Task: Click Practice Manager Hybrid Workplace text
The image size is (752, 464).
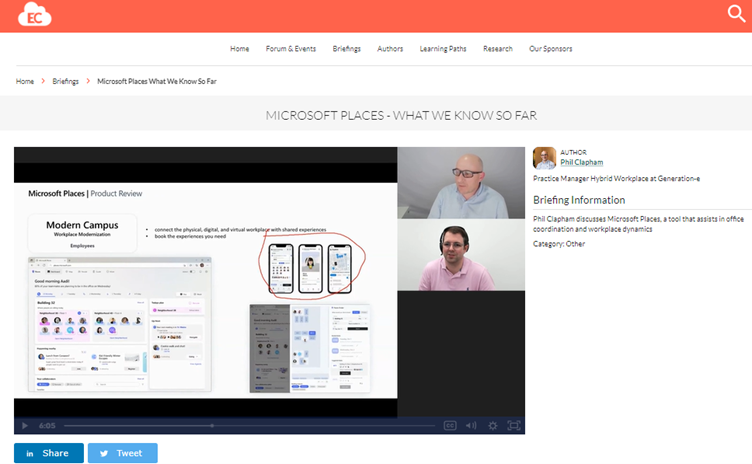Action: pos(616,178)
